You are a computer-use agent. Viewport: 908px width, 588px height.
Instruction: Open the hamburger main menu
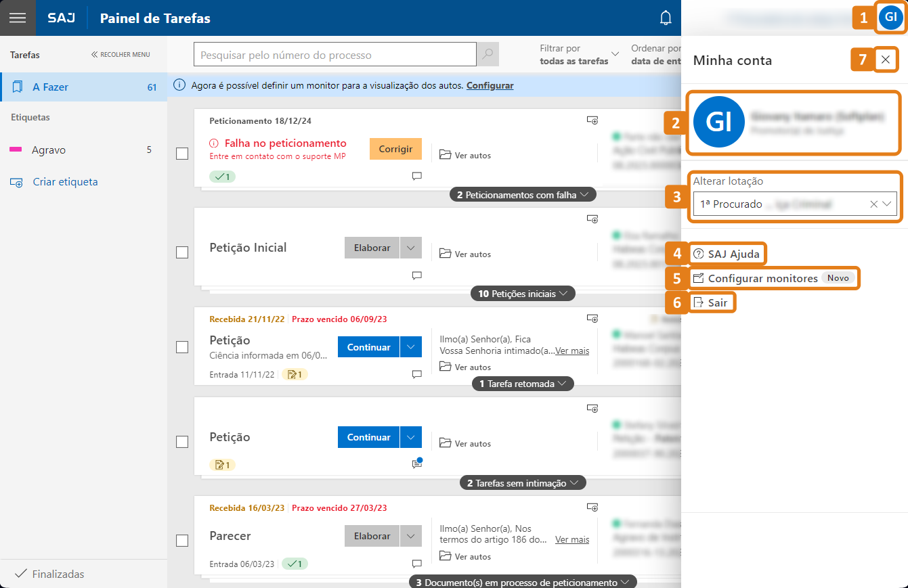pos(18,18)
